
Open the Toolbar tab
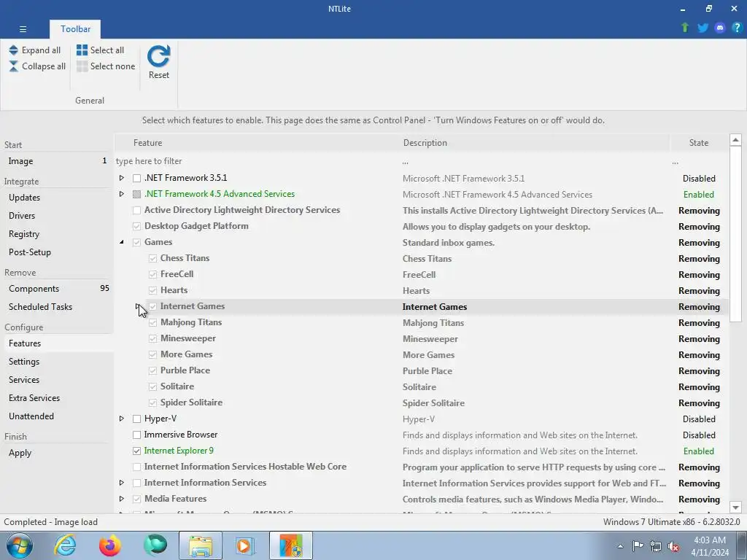point(75,29)
